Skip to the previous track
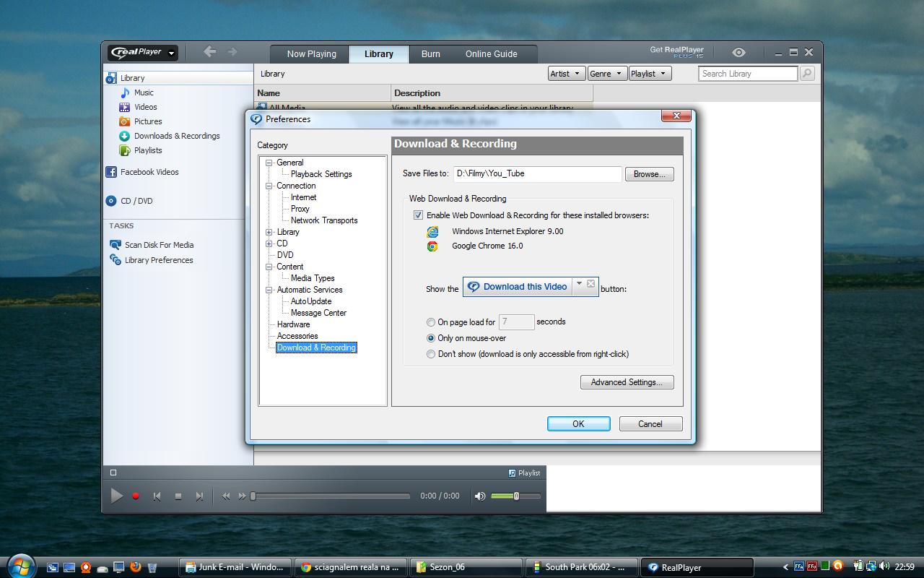924x578 pixels. 157,496
